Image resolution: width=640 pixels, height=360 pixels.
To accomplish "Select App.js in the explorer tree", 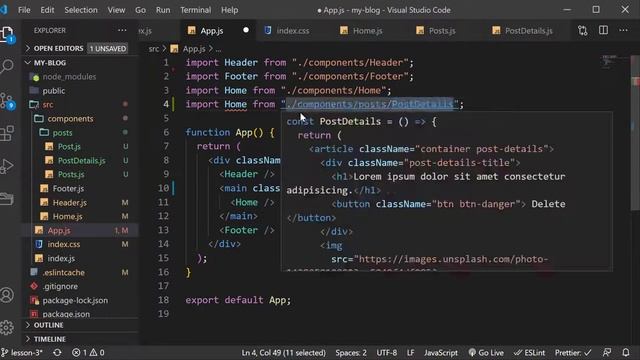I will click(59, 231).
